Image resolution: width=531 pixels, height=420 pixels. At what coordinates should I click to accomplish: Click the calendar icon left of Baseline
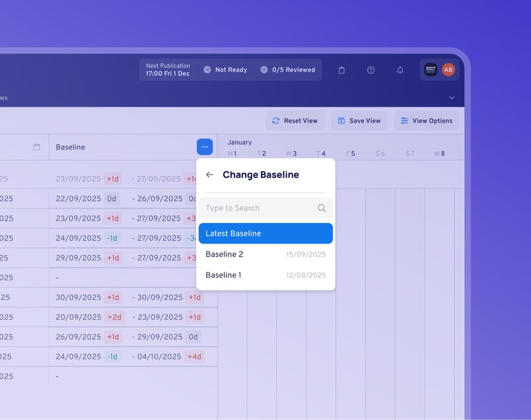tap(37, 147)
